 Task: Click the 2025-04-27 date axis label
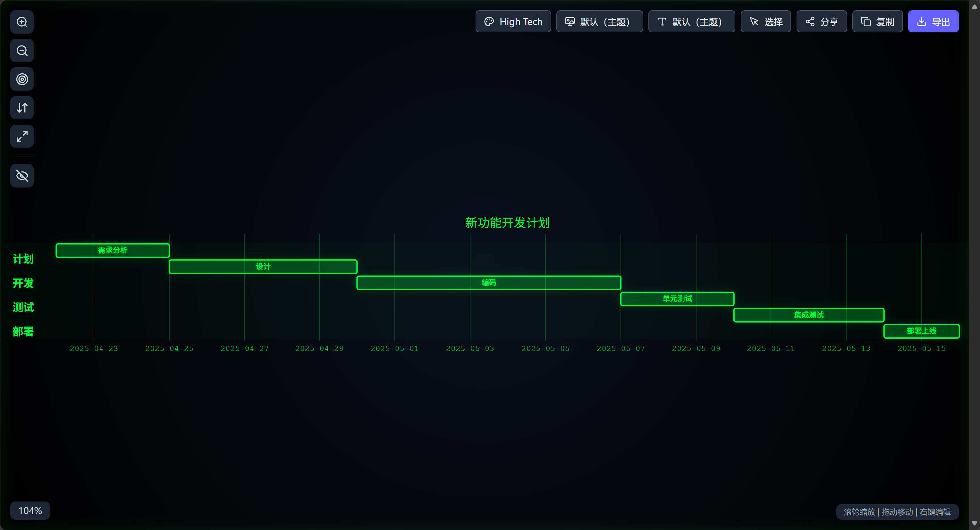(245, 348)
